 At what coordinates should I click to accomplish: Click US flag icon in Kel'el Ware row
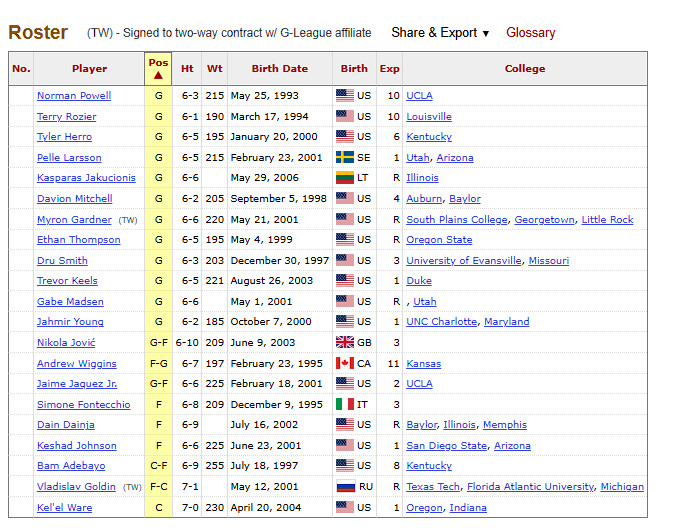coord(345,507)
